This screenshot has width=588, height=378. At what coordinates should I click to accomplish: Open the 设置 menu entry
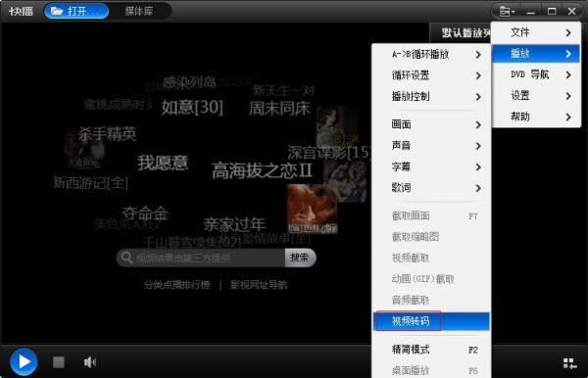pyautogui.click(x=536, y=96)
